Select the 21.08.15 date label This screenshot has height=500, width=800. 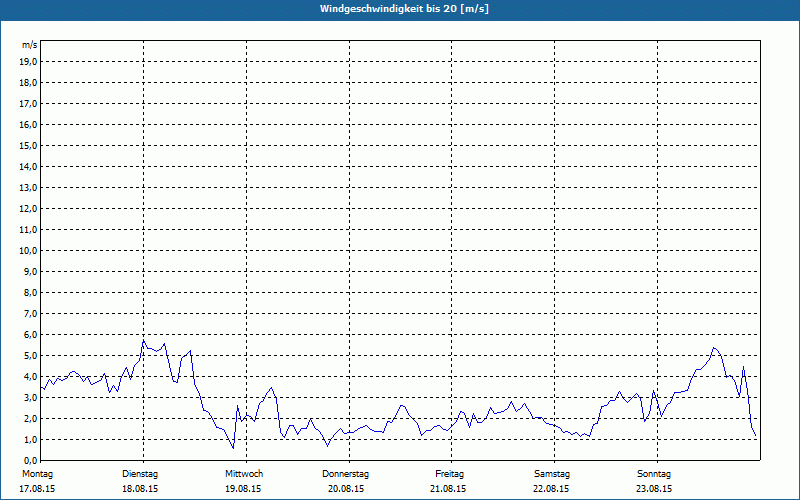point(448,489)
